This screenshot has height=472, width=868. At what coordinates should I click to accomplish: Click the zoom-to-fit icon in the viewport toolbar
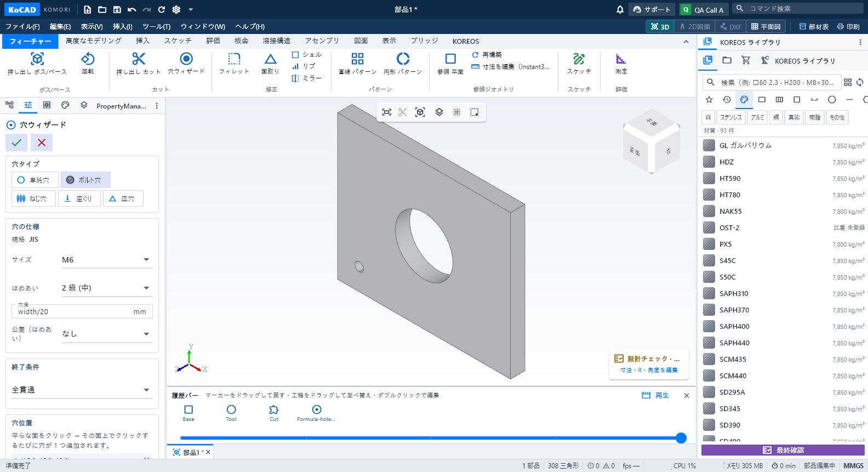(x=386, y=112)
